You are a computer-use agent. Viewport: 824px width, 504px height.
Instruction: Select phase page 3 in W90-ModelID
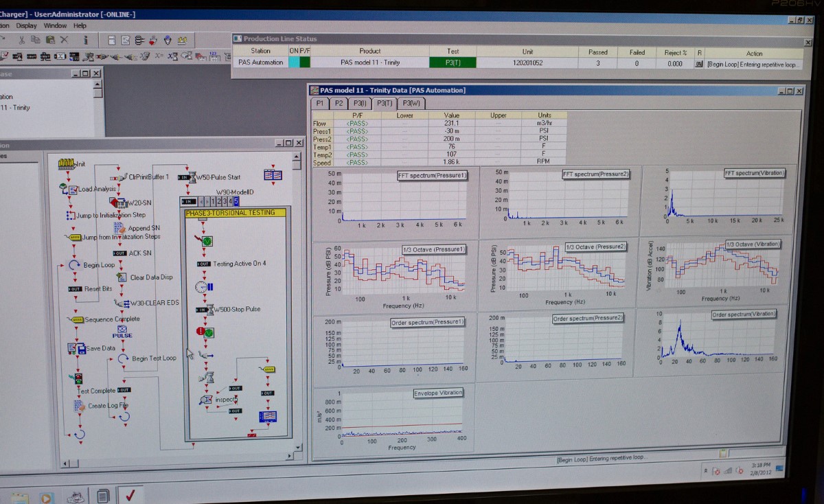pyautogui.click(x=225, y=201)
